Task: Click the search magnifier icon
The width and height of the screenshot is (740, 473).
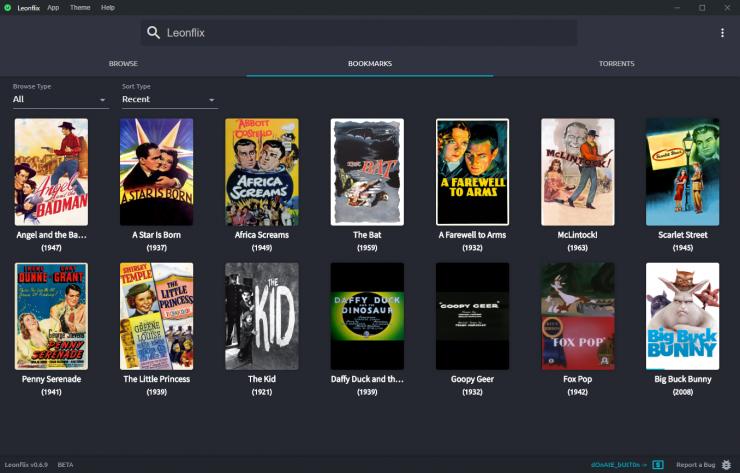Action: point(153,33)
